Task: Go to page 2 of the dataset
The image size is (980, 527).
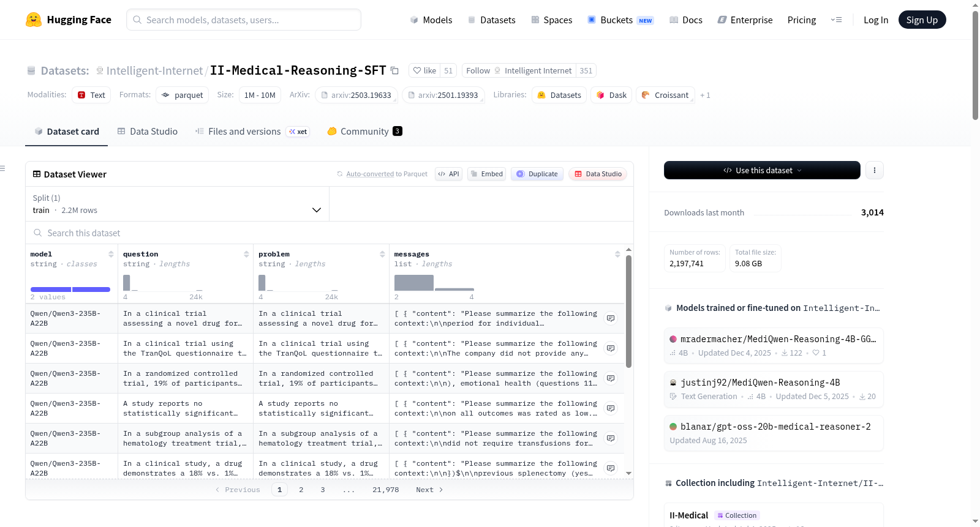Action: coord(301,490)
